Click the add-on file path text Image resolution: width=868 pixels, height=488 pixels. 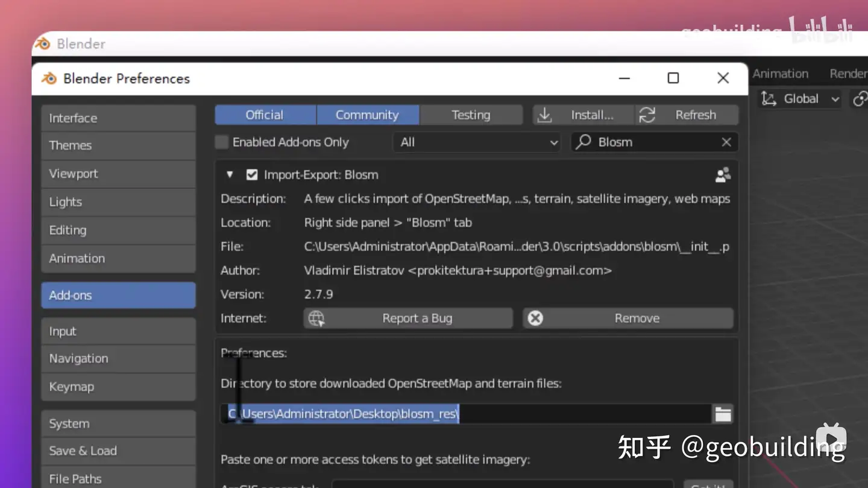517,247
